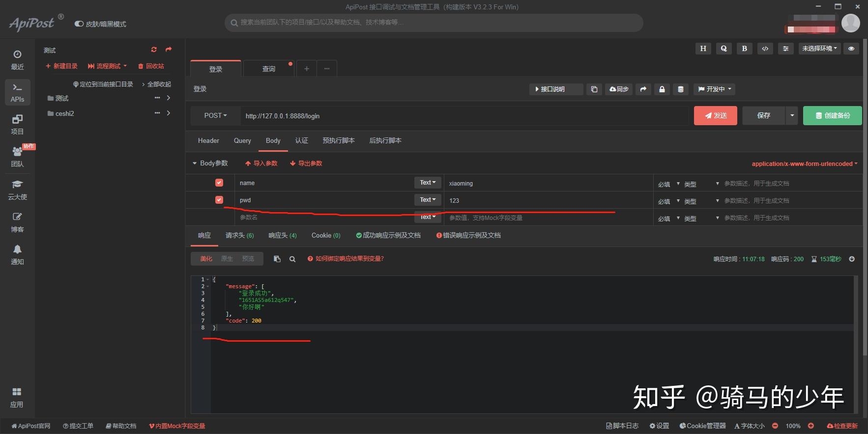868x434 pixels.
Task: Click the copy-interface icon beside 接口说明
Action: click(x=594, y=89)
